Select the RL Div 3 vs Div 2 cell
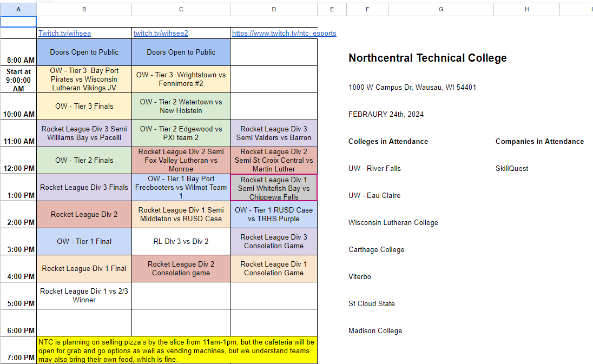593x364 pixels. (181, 242)
